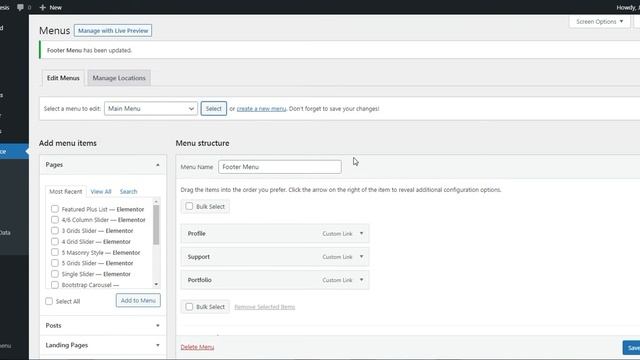640x360 pixels.
Task: Click the Support menu item title
Action: 199,257
